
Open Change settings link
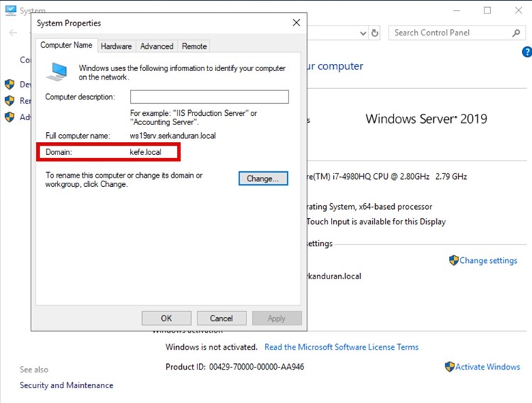488,260
